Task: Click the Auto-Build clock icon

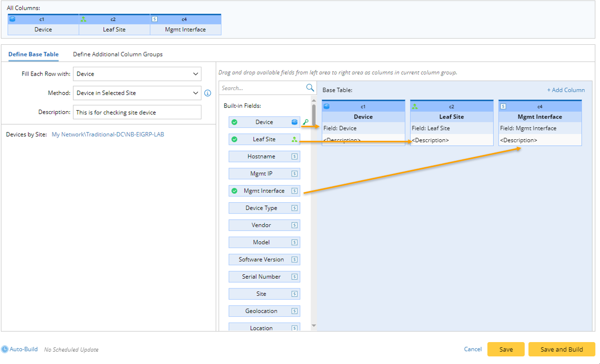Action: [x=5, y=349]
